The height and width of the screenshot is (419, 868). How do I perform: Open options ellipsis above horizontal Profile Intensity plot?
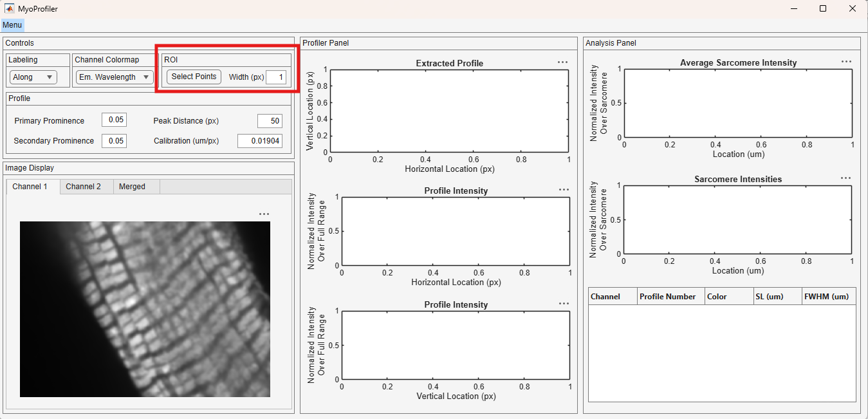pyautogui.click(x=564, y=190)
